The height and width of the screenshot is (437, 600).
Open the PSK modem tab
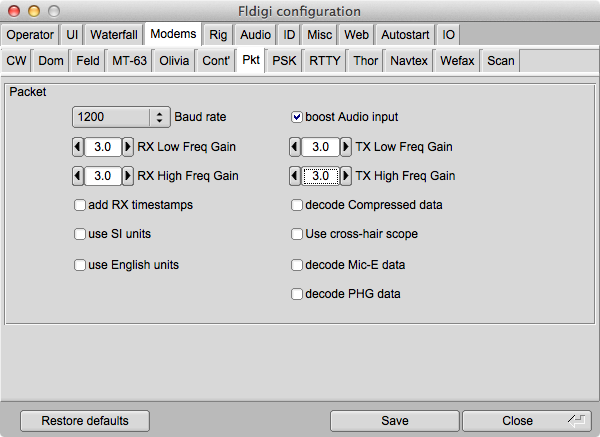point(285,61)
